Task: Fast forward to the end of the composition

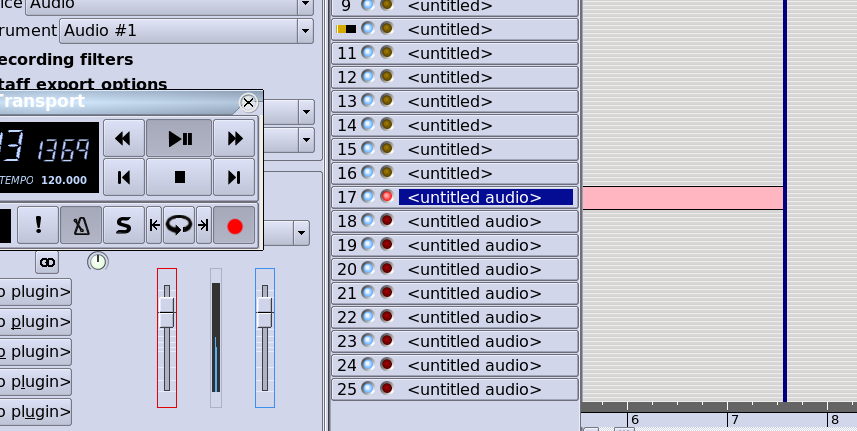Action: (235, 177)
